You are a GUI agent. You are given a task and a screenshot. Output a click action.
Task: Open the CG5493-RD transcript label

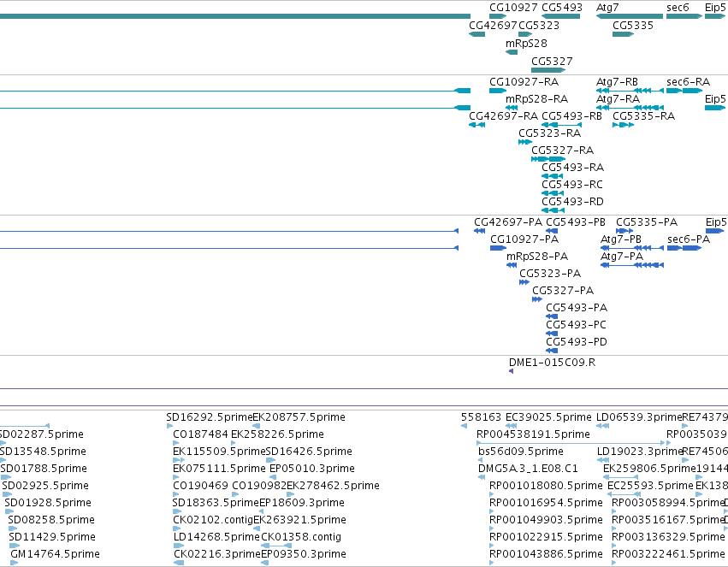tap(573, 202)
